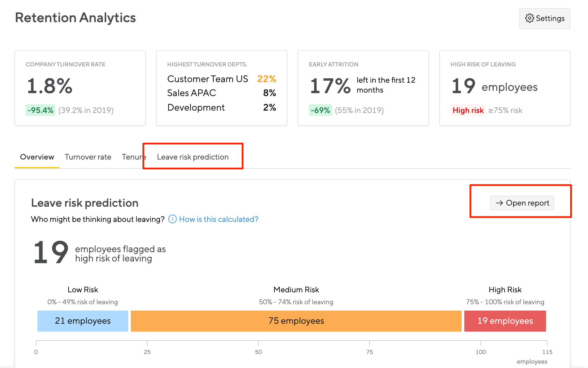Follow the How is this calculated link
The height and width of the screenshot is (368, 588).
pos(219,219)
